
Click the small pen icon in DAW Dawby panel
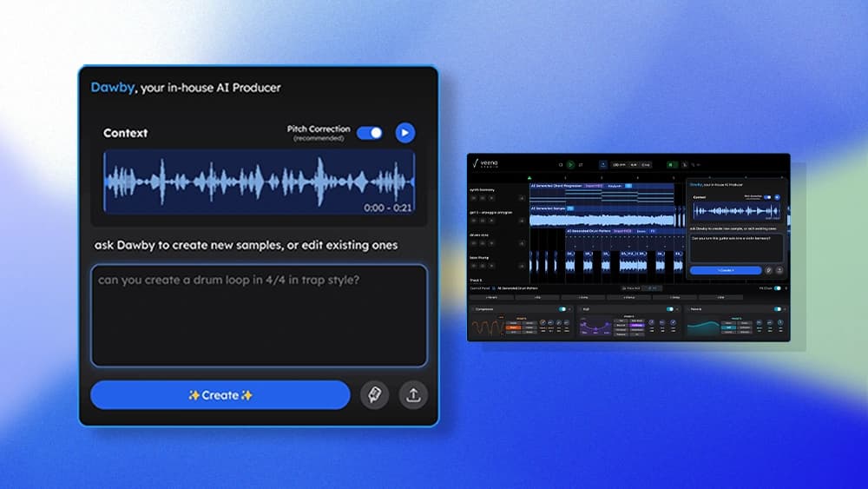pos(768,270)
